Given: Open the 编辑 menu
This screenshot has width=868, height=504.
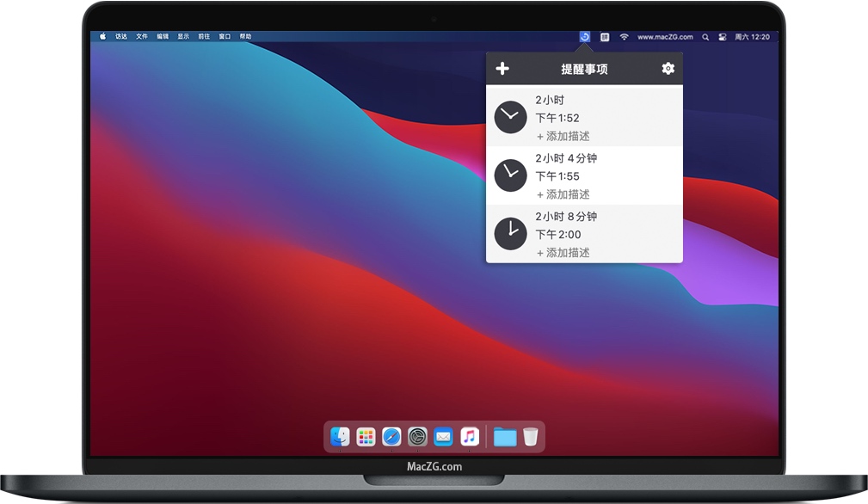Looking at the screenshot, I should (163, 37).
